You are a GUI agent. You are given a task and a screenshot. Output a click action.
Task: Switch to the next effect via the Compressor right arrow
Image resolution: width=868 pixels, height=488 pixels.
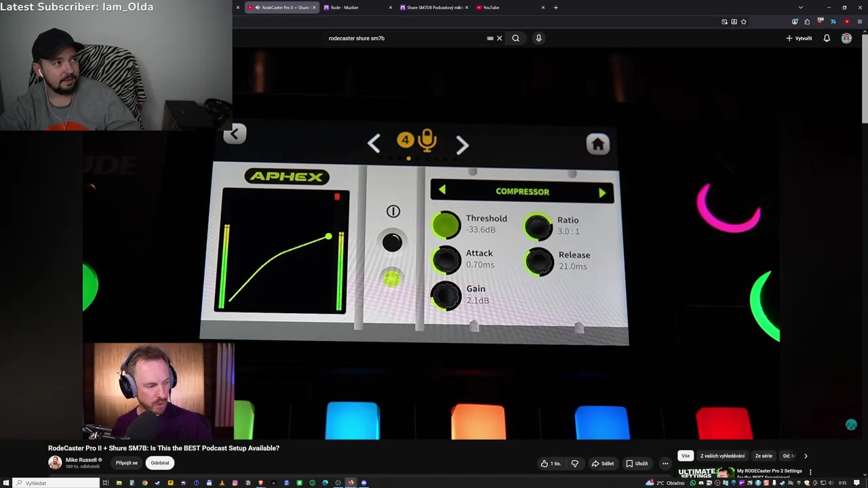602,192
